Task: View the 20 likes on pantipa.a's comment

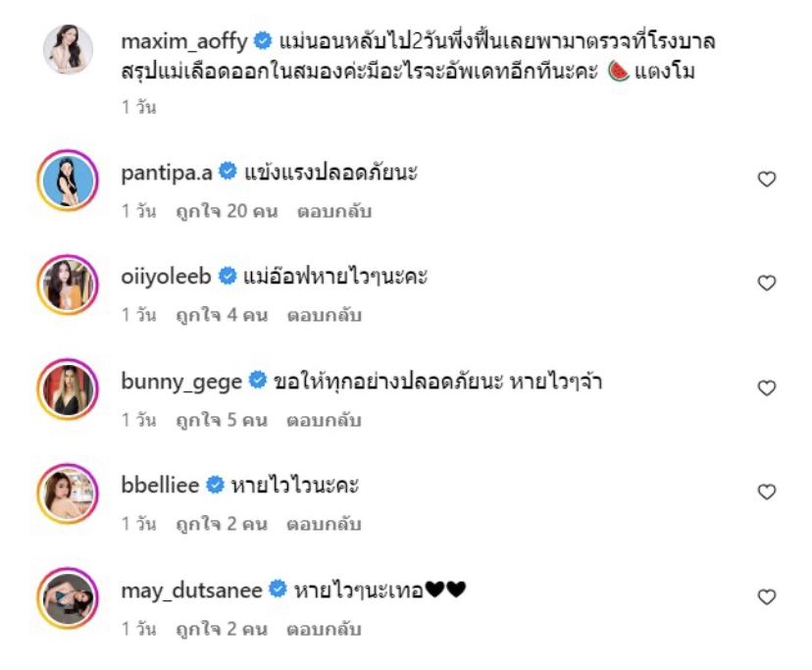Action: (227, 212)
